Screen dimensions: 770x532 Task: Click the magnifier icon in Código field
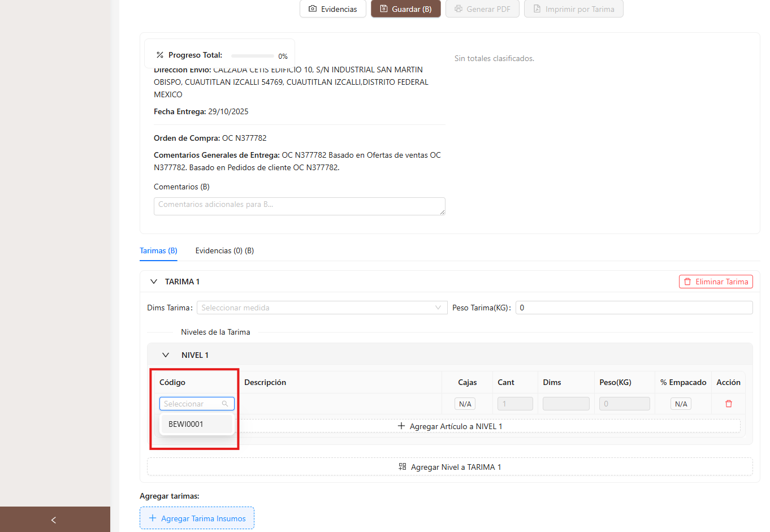tap(225, 404)
